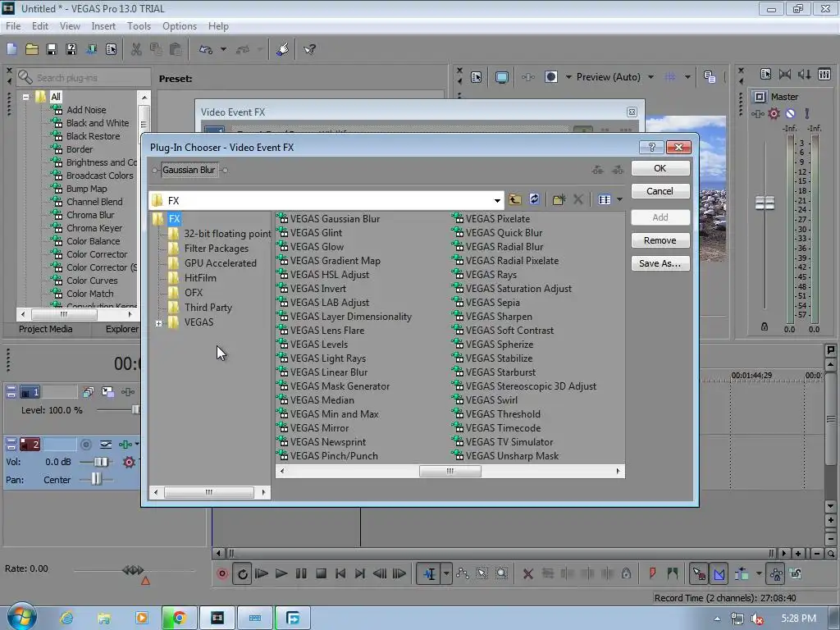Open the What's This help icon
The image size is (840, 630).
[309, 49]
